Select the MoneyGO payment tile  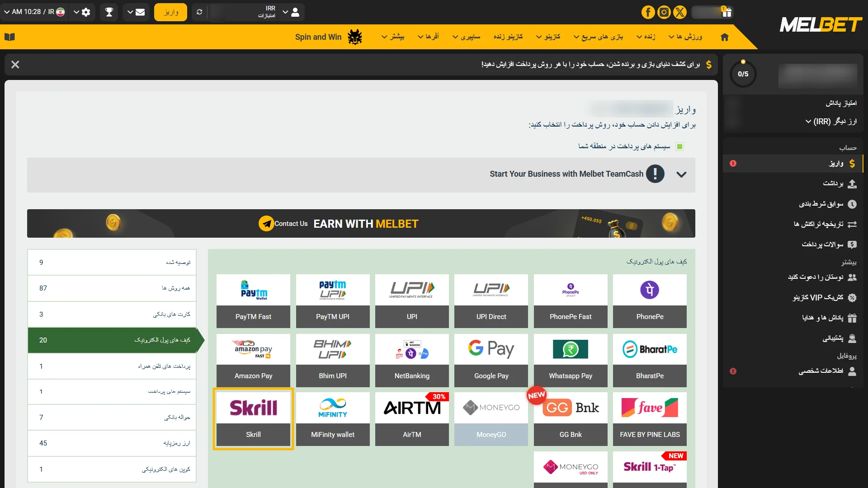point(491,419)
